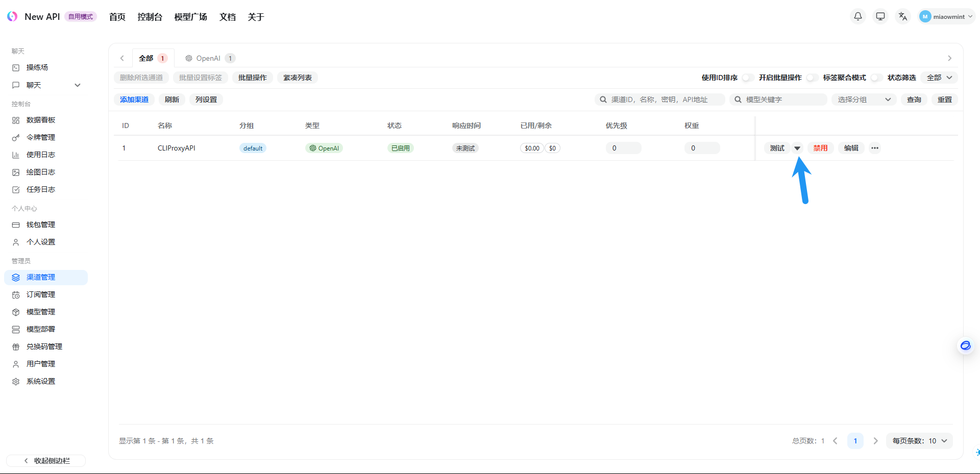The height and width of the screenshot is (474, 980).
Task: Open 系统设置 from the sidebar
Action: click(41, 381)
